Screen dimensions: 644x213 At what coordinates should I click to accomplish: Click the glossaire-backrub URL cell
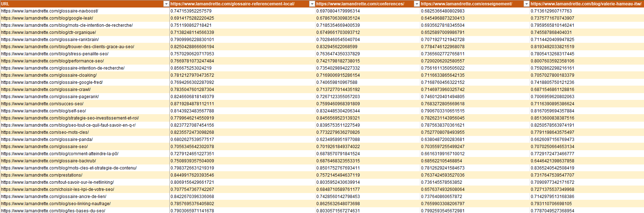pyautogui.click(x=85, y=161)
